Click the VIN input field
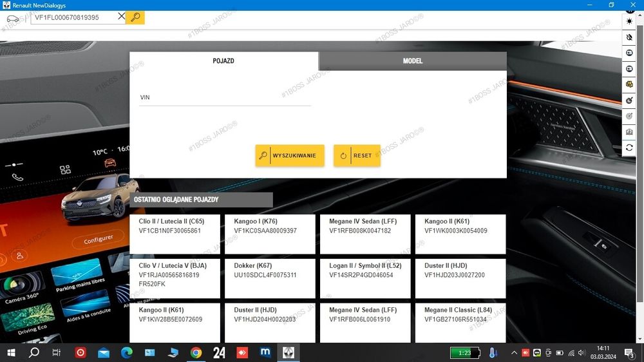Viewport: 644px width, 362px height. click(225, 98)
